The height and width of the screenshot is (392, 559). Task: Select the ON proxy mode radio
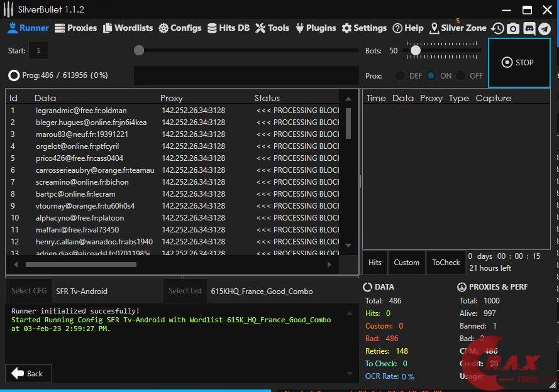pyautogui.click(x=431, y=75)
